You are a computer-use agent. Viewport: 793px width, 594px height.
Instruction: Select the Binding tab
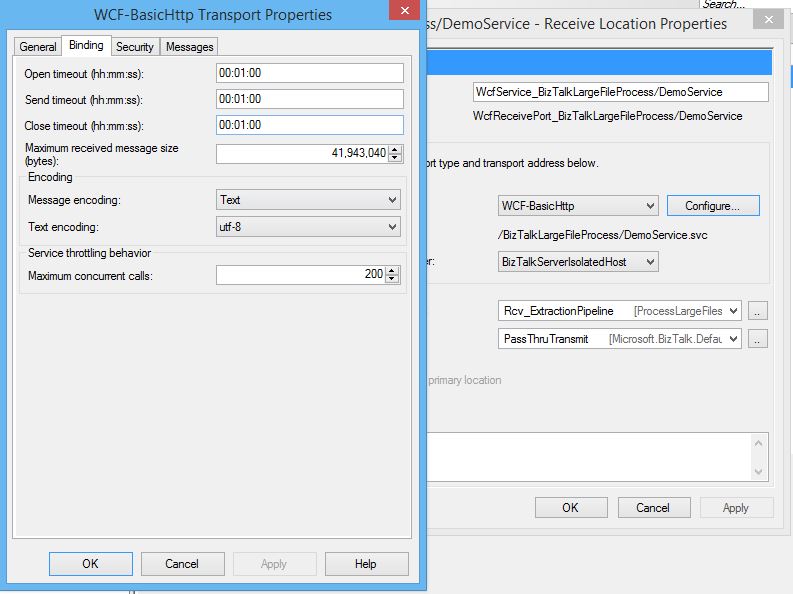point(86,45)
